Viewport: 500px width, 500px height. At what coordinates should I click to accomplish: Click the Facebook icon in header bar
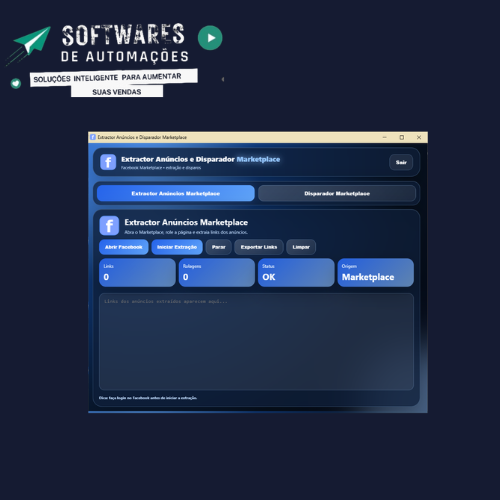[108, 162]
